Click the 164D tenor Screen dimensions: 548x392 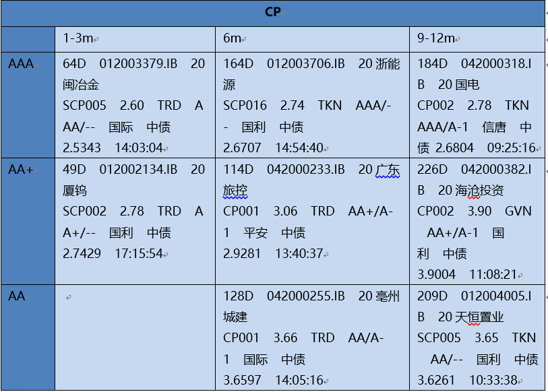(x=239, y=63)
